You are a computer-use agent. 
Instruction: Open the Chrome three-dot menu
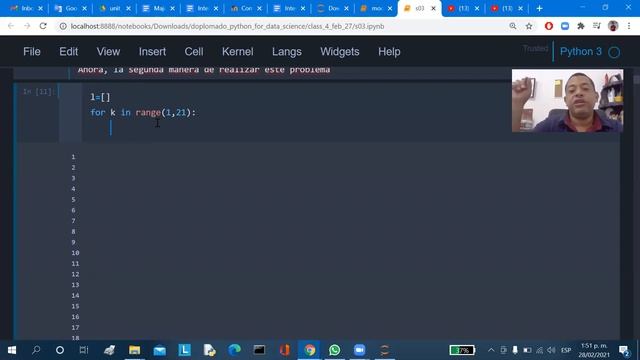[629, 26]
